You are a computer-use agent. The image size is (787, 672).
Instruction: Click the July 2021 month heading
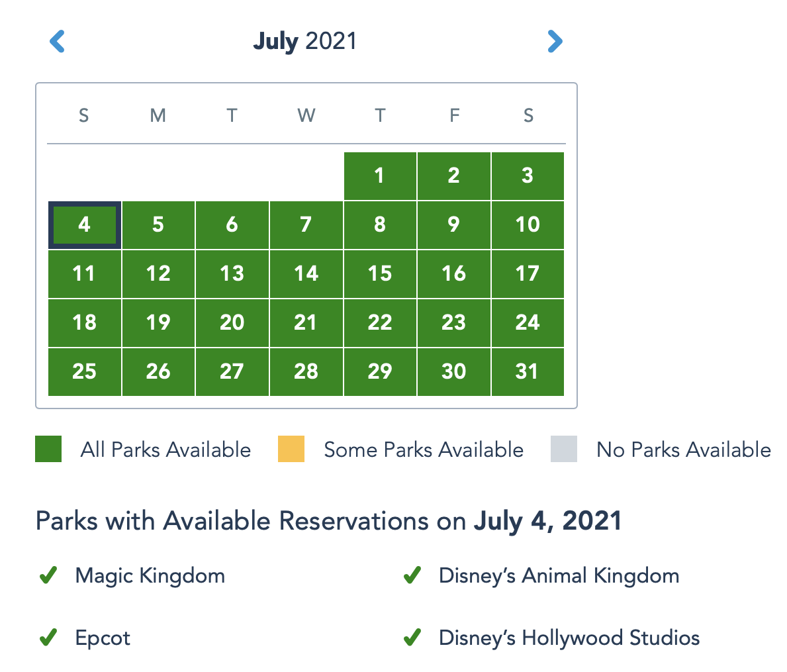[304, 41]
